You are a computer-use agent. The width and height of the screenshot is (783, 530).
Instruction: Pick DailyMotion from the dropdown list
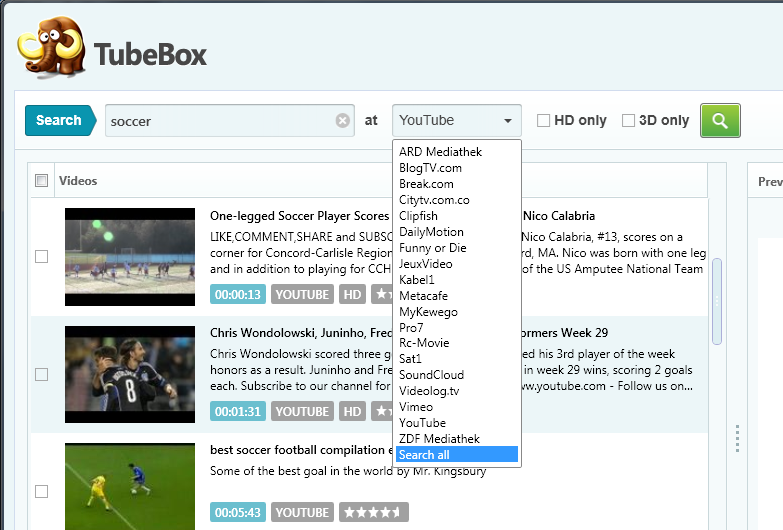click(x=432, y=232)
